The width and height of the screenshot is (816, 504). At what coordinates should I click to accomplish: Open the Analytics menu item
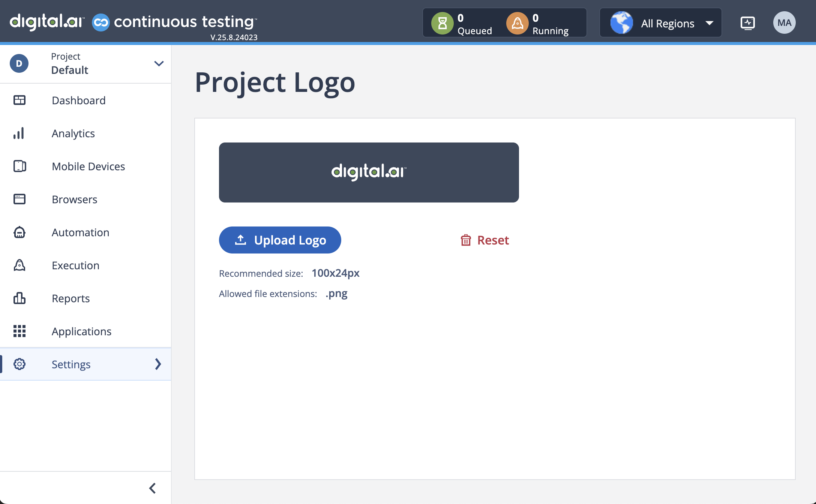tap(85, 133)
